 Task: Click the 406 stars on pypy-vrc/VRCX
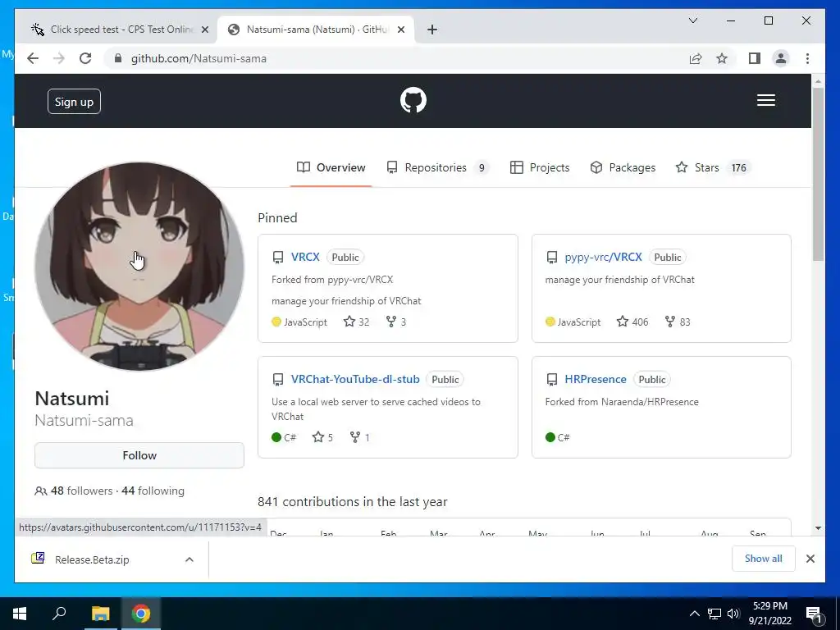[632, 322]
